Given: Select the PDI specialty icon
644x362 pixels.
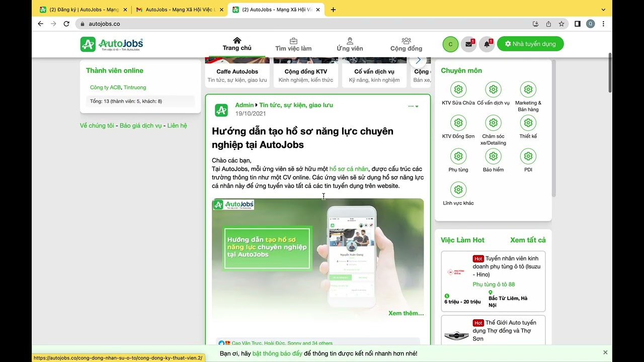Looking at the screenshot, I should [x=528, y=156].
